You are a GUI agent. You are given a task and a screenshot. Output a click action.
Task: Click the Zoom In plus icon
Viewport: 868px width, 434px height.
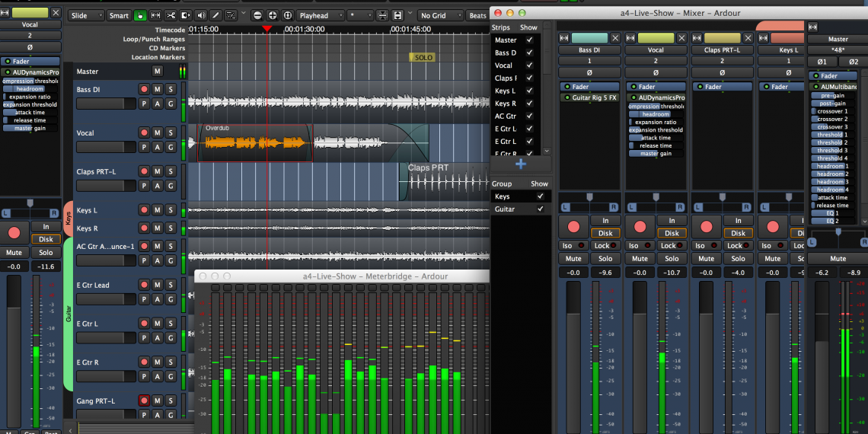pos(273,15)
